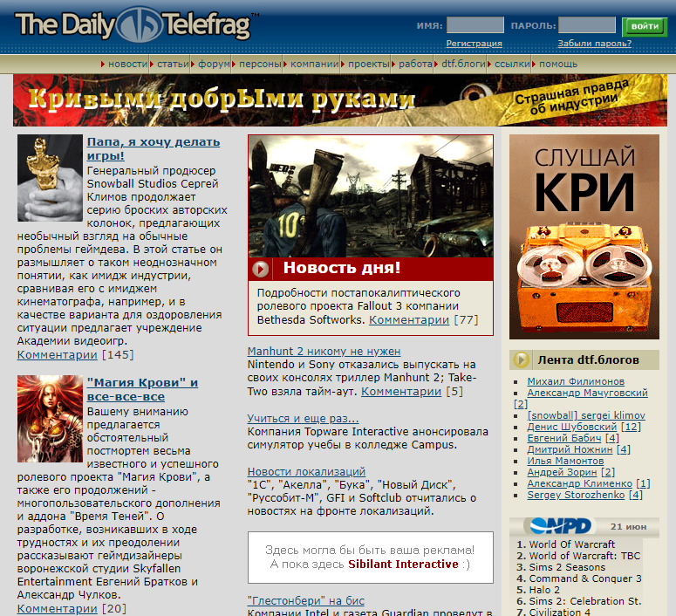
Task: Open Александр Мачуговский blog link
Action: point(587,393)
